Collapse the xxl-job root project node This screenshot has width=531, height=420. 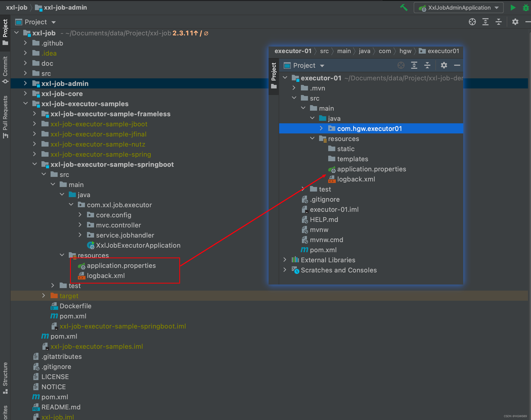point(17,33)
